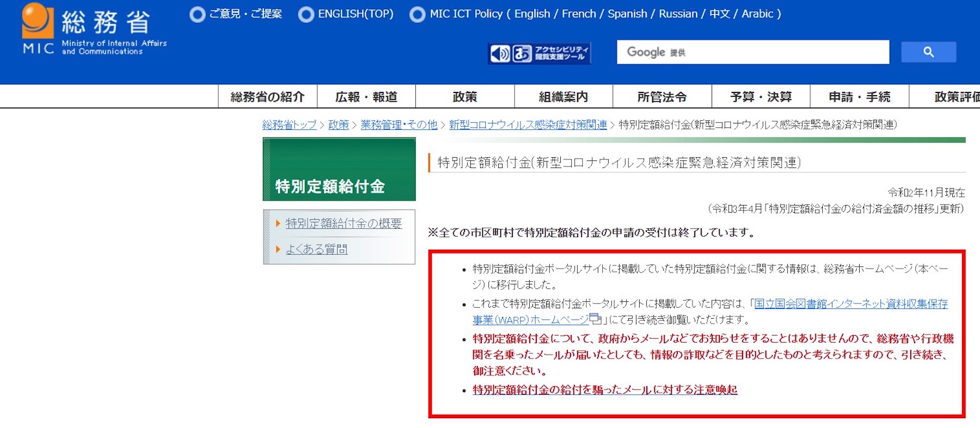Image resolution: width=980 pixels, height=428 pixels.
Task: Focus the Google search input field
Action: tap(753, 52)
